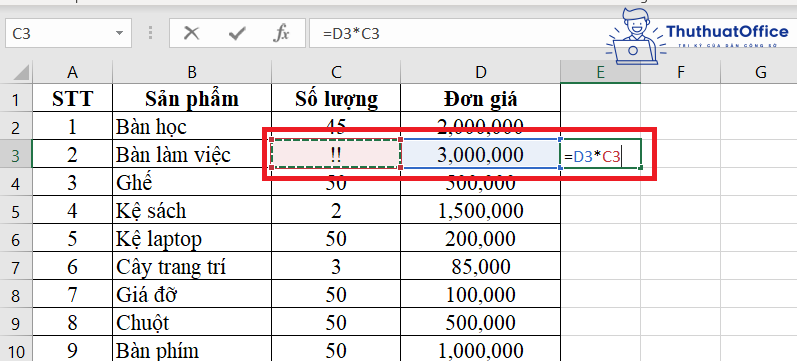Select row 2 header
Image resolution: width=797 pixels, height=361 pixels.
(16, 126)
